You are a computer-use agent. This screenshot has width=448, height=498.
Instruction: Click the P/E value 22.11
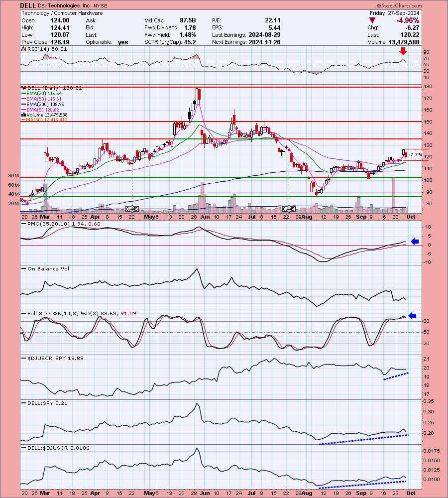(x=273, y=20)
